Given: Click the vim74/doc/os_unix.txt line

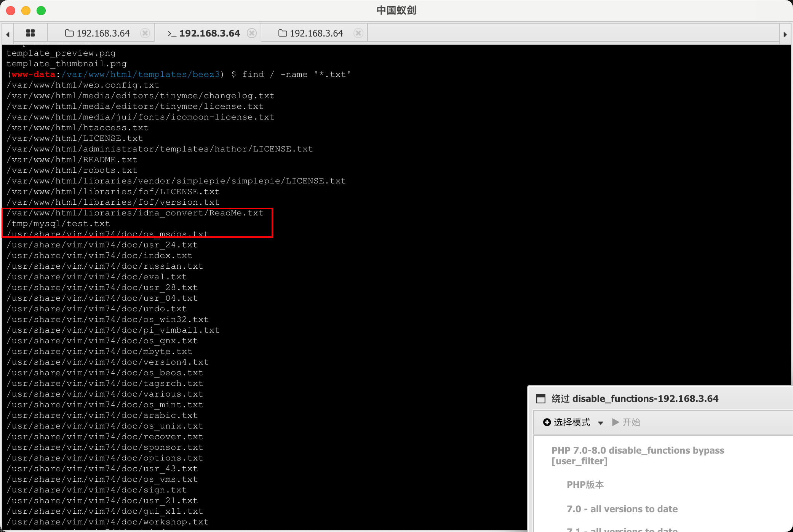Looking at the screenshot, I should click(x=105, y=426).
